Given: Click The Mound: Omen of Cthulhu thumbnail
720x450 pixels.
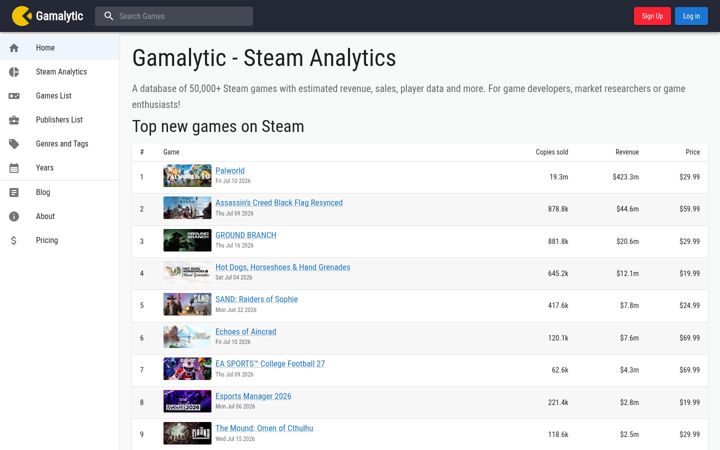Looking at the screenshot, I should point(187,433).
